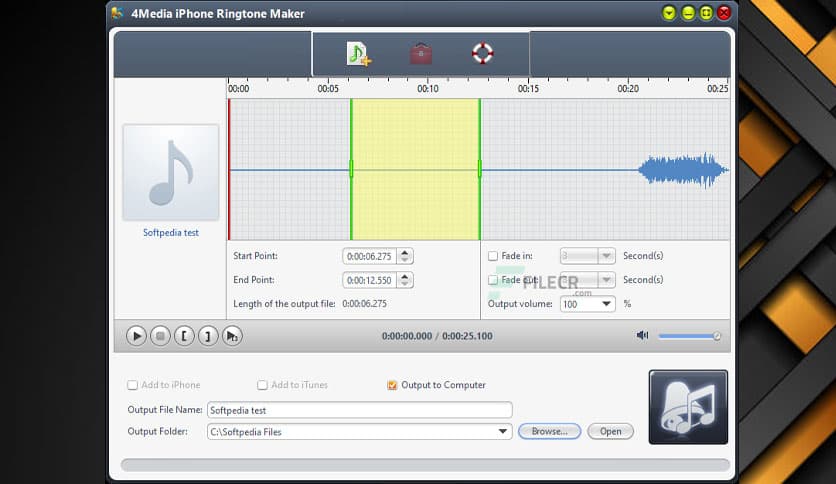The width and height of the screenshot is (836, 484).
Task: Click the 00:15 mark on timeline ruler
Action: pyautogui.click(x=528, y=88)
